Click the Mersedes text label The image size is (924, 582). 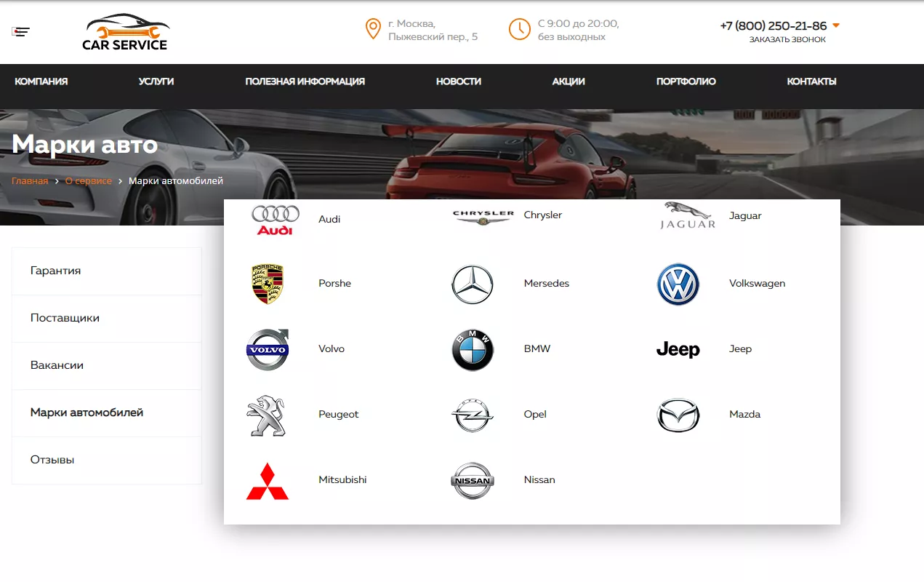[547, 284]
